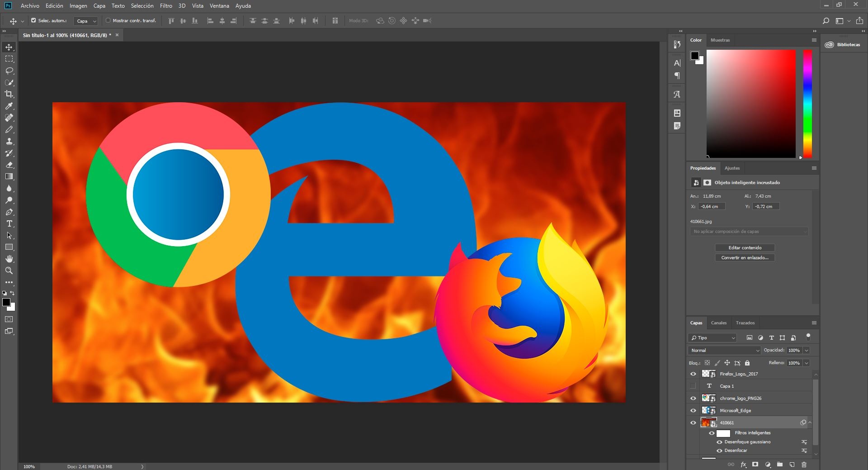The image size is (868, 470).
Task: Select the Eraser tool
Action: point(9,165)
